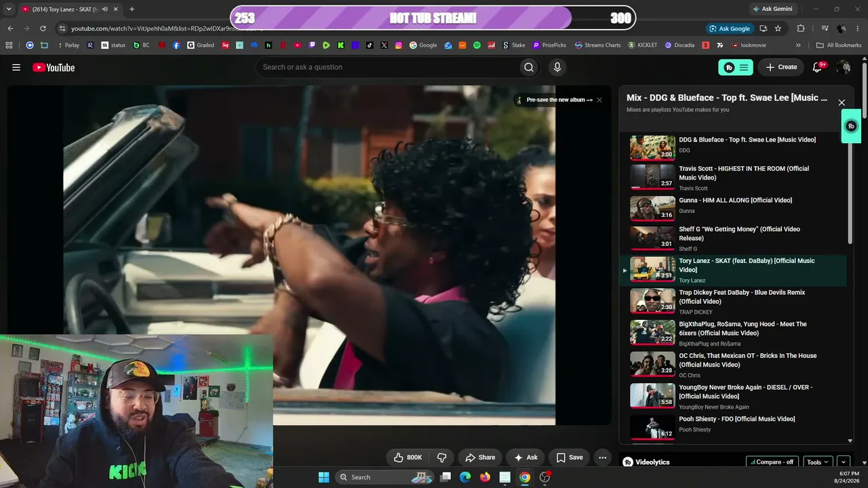Start voice search with the microphone
Viewport: 868px width, 488px height.
557,67
